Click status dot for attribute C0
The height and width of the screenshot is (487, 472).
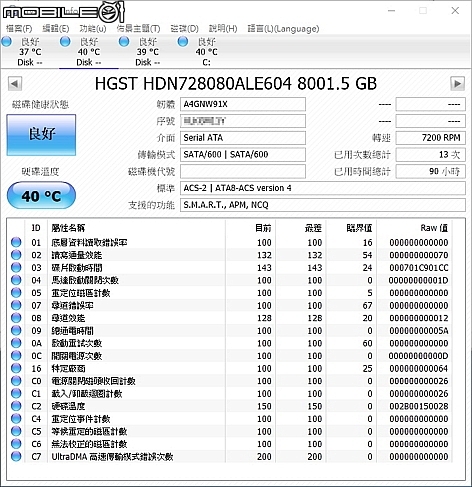16,381
